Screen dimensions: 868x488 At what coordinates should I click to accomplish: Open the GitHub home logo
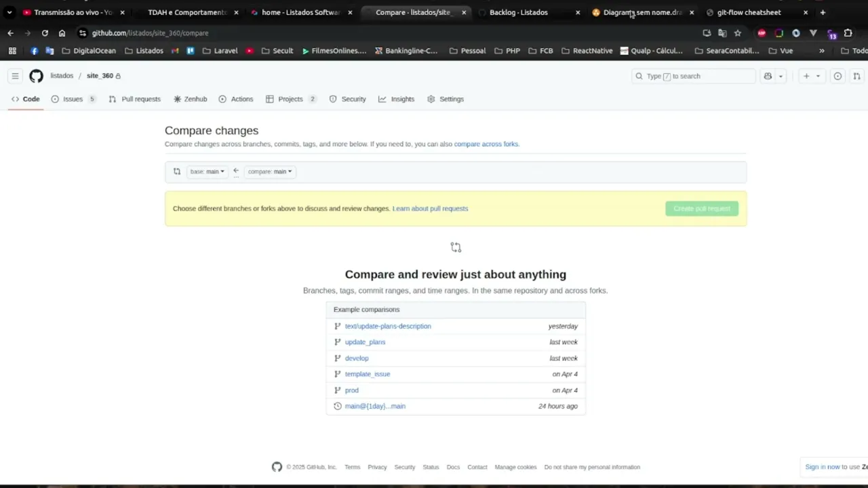pyautogui.click(x=36, y=76)
